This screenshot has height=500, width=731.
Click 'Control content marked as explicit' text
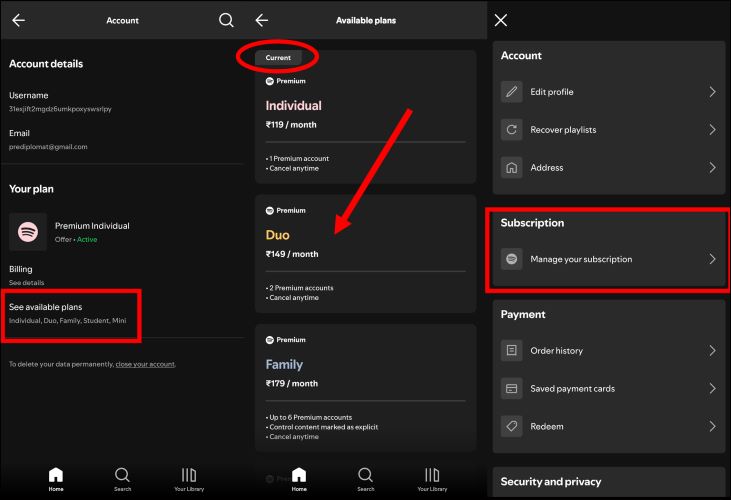(324, 427)
